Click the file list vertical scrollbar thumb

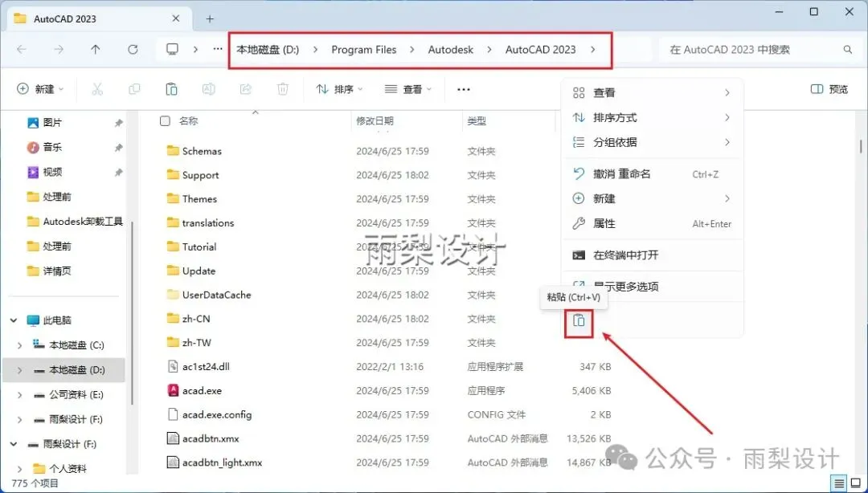860,145
